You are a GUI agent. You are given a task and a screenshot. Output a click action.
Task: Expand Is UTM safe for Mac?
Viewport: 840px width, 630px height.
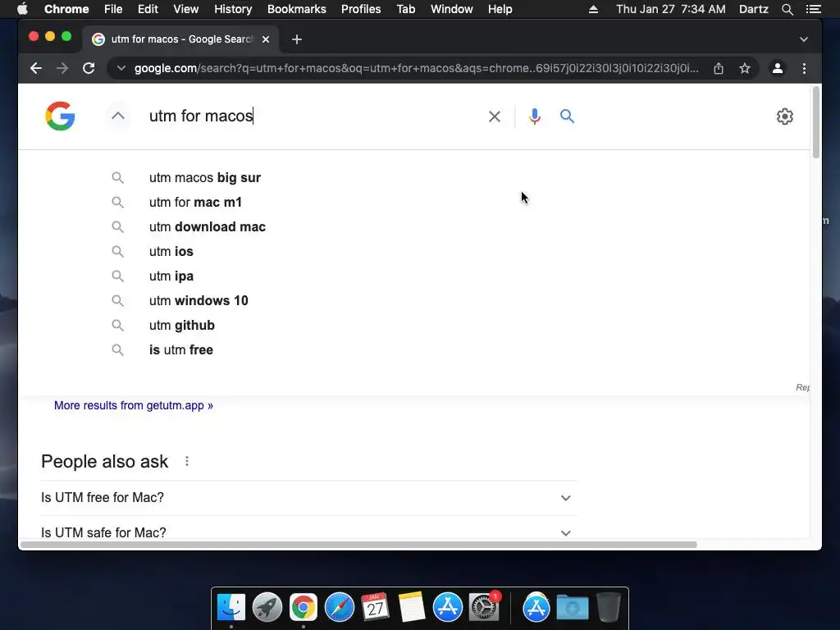tap(308, 532)
